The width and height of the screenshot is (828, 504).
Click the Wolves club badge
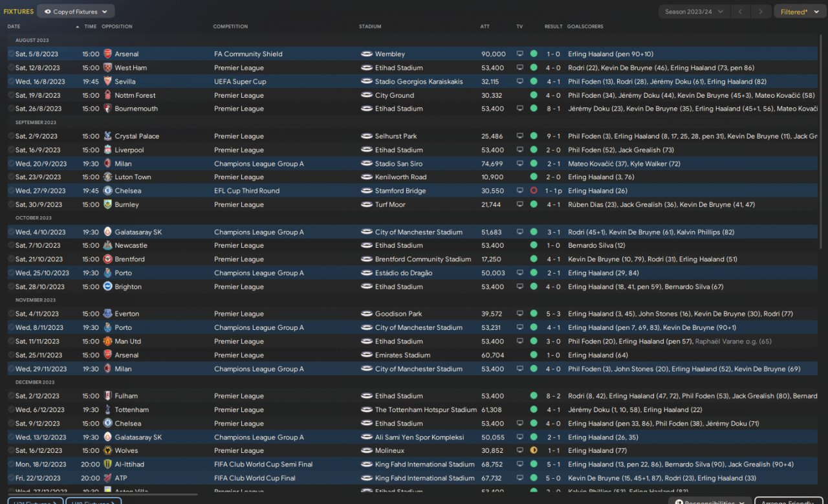(108, 451)
